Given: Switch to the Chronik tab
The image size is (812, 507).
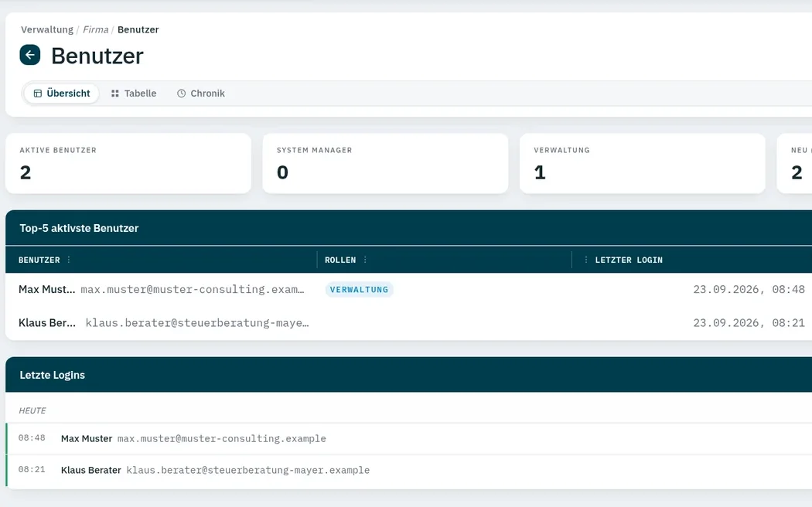Looking at the screenshot, I should (201, 93).
